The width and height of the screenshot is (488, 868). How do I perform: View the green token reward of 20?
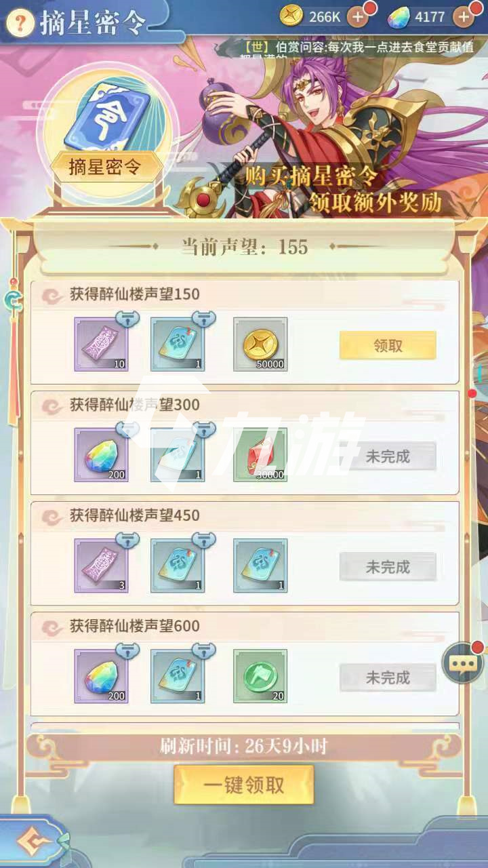260,676
